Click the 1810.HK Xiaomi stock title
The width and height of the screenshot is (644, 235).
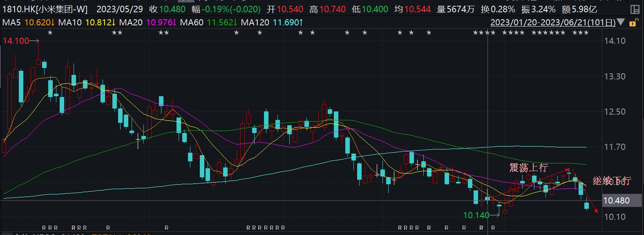click(45, 9)
